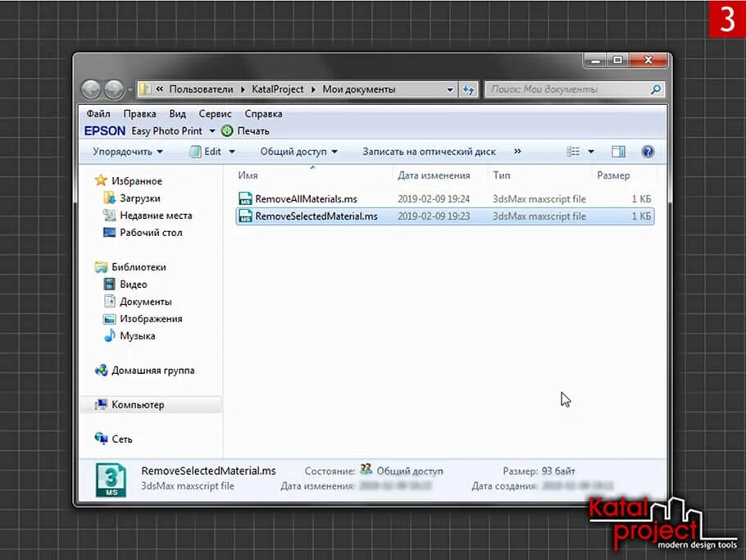
Task: Open the 'Easy Photo Print' dropdown arrow
Action: (212, 131)
